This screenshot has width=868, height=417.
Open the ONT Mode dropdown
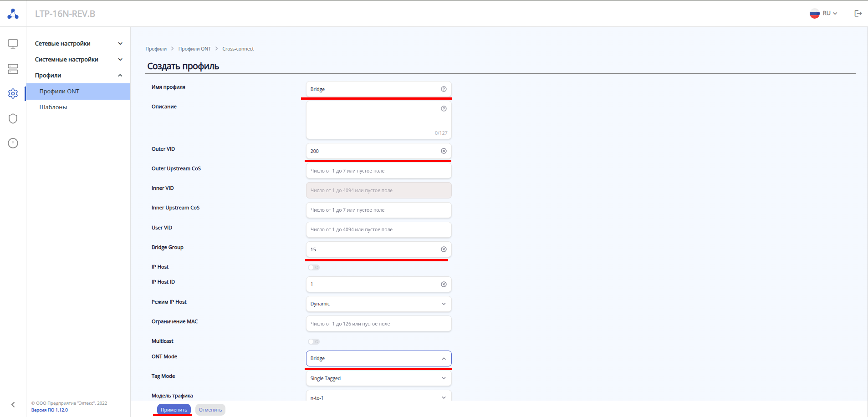click(x=378, y=359)
